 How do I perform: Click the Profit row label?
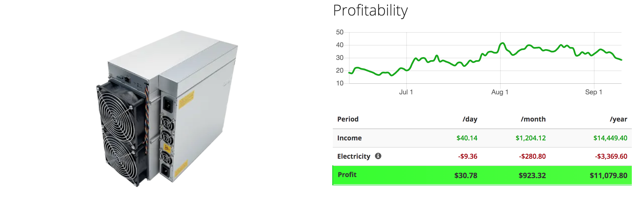pyautogui.click(x=347, y=175)
